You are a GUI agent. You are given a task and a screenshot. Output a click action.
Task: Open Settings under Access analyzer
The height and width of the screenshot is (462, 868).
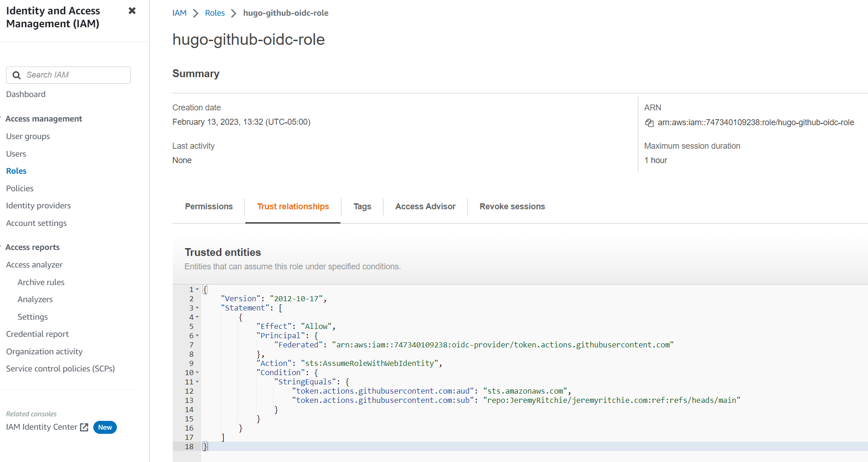33,317
